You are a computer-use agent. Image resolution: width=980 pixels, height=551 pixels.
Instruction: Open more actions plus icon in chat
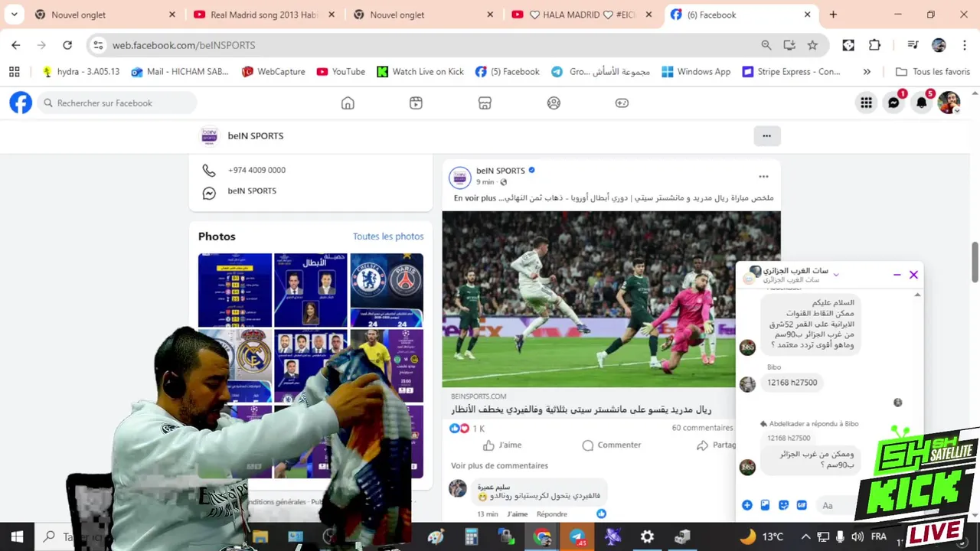pyautogui.click(x=747, y=505)
